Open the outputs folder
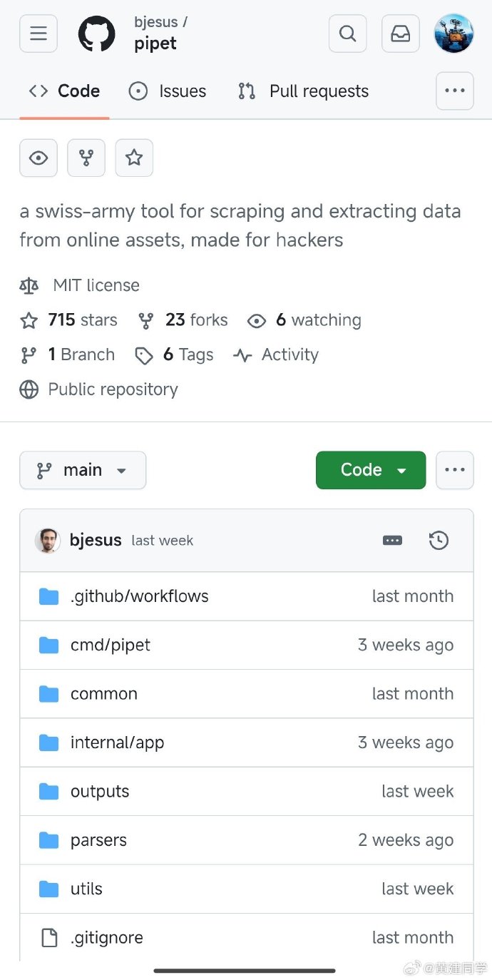The image size is (492, 980). point(100,791)
